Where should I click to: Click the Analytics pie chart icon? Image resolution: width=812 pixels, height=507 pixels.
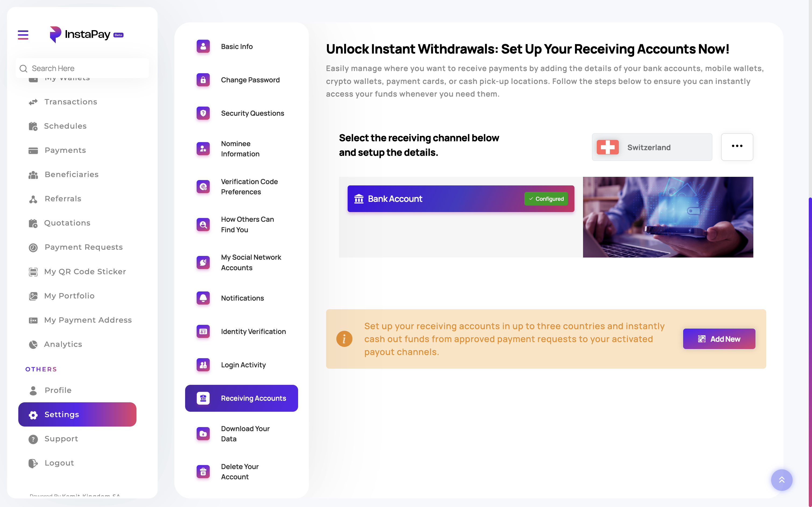[33, 344]
